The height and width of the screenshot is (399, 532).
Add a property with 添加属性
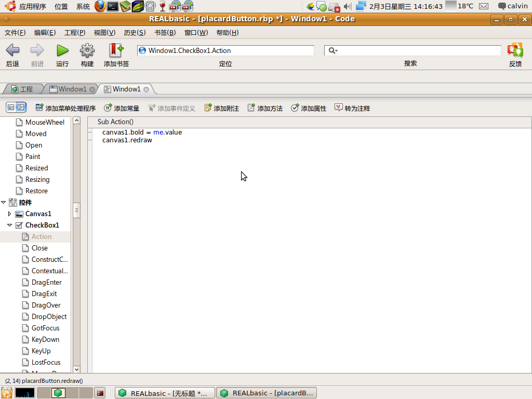coord(309,108)
